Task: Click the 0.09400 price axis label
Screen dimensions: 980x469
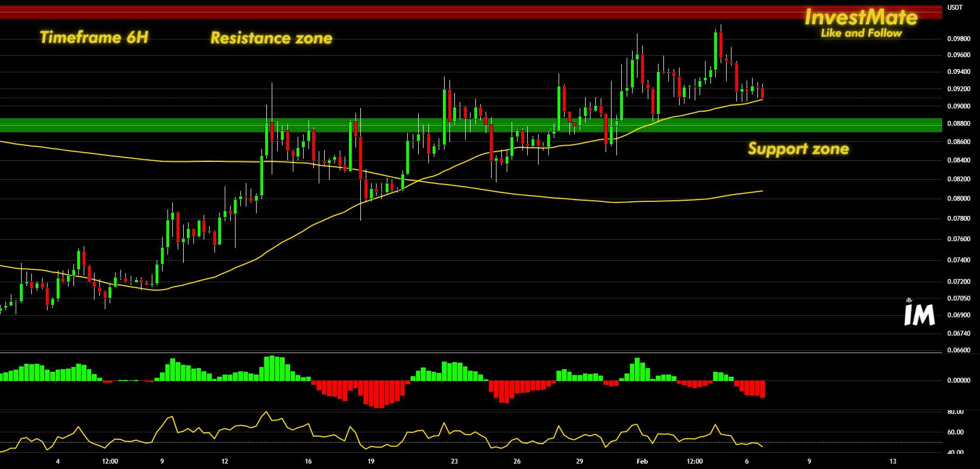Action: (x=958, y=72)
